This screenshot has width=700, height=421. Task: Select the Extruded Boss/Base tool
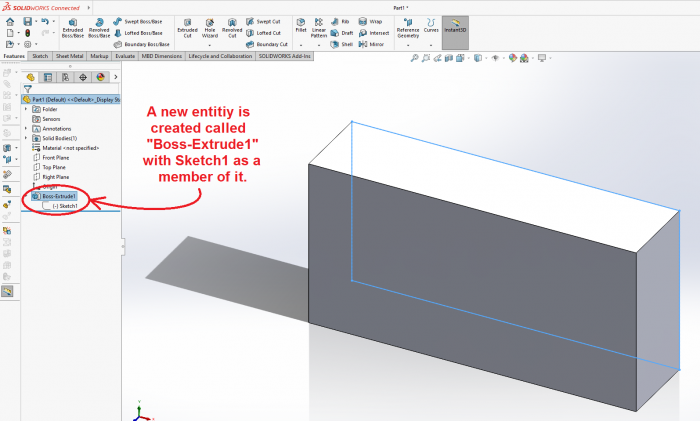73,28
